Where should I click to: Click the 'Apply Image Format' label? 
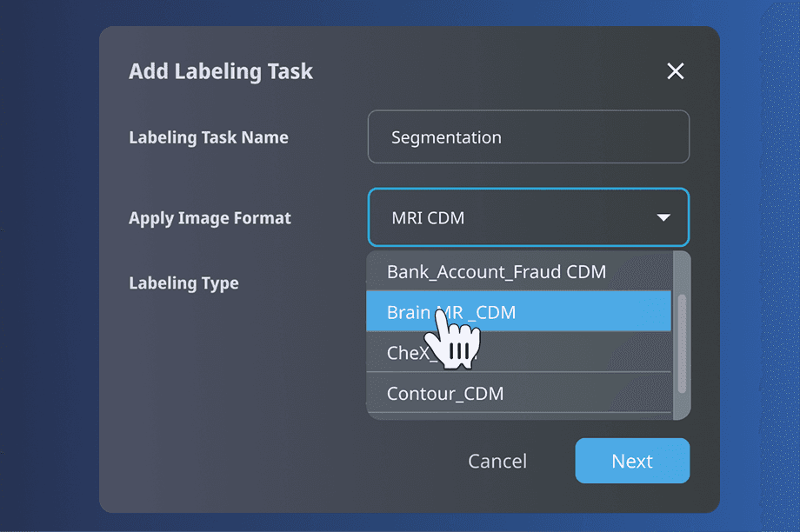(210, 218)
